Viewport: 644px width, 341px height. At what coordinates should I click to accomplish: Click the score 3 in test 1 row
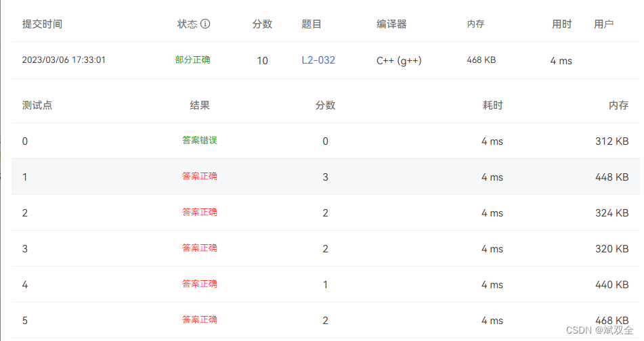coord(325,177)
